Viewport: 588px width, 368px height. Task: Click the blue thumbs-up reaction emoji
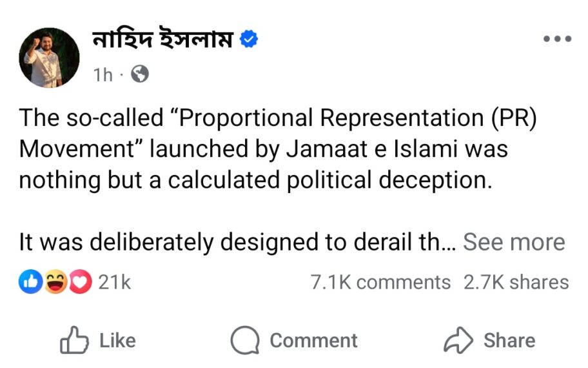tap(32, 282)
